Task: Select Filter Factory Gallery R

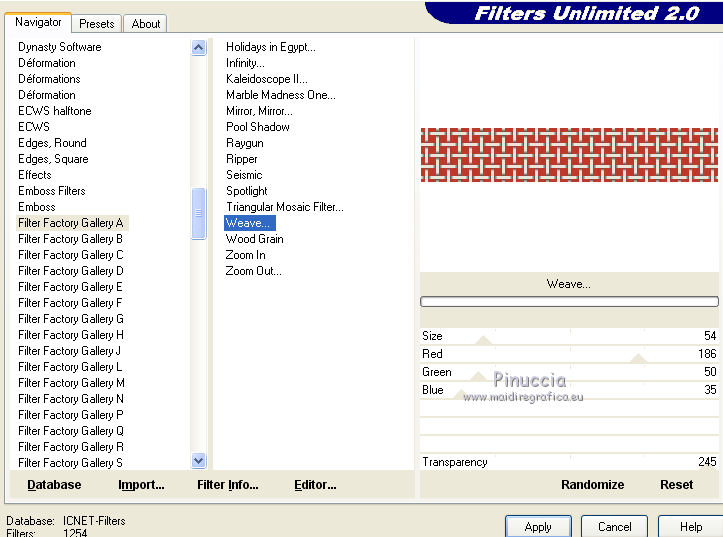Action: 71,447
